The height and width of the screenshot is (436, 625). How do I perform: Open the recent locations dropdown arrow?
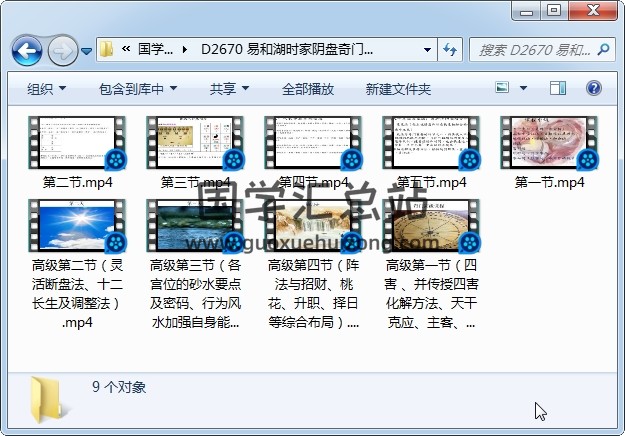click(87, 50)
